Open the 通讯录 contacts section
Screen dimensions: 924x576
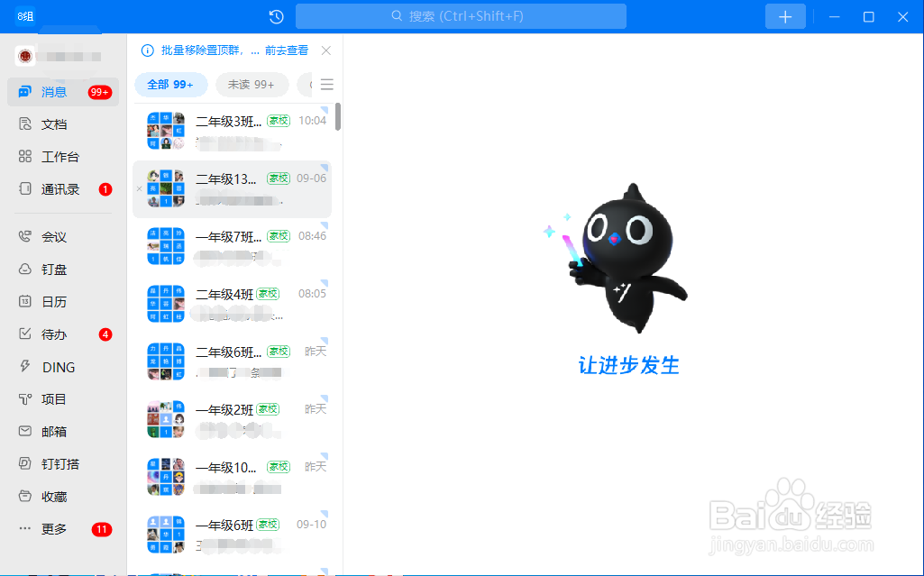63,189
